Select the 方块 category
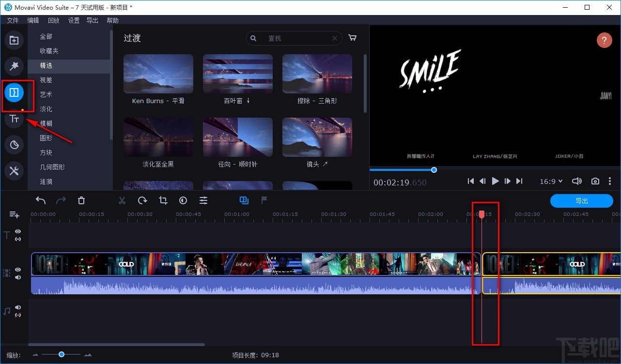 pyautogui.click(x=69, y=152)
